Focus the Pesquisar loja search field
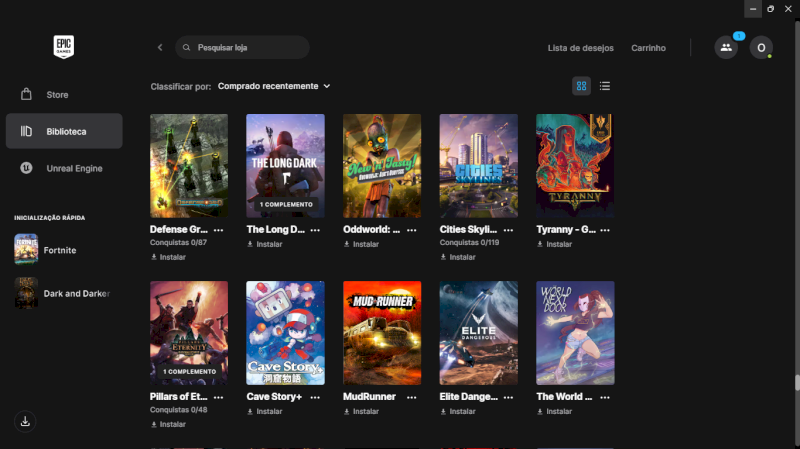This screenshot has height=449, width=800. click(x=242, y=47)
